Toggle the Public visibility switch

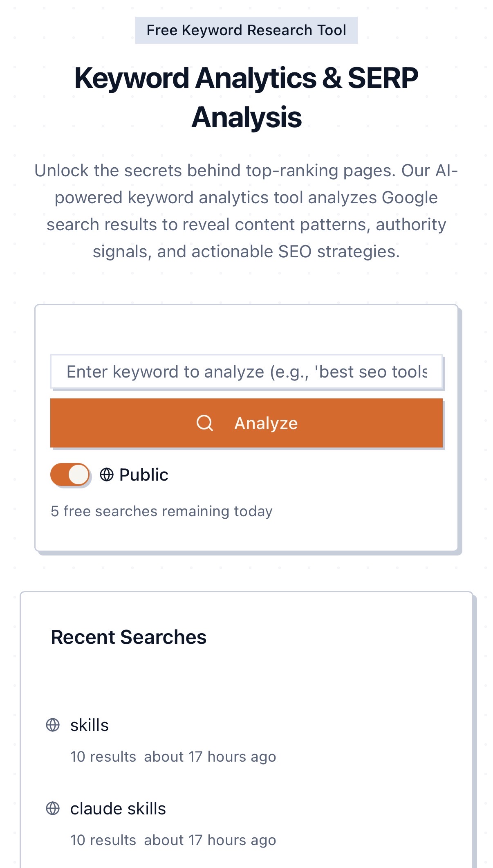click(x=70, y=475)
